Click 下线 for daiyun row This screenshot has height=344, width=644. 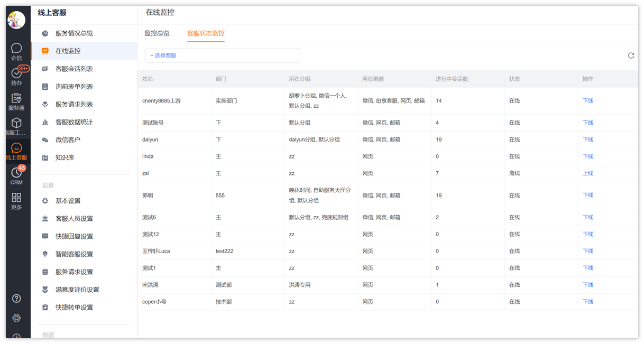[588, 140]
